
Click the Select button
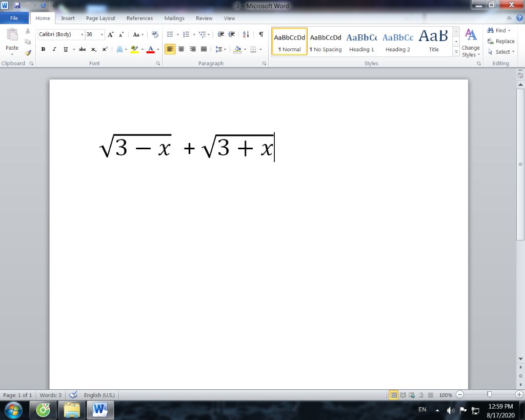pyautogui.click(x=501, y=52)
